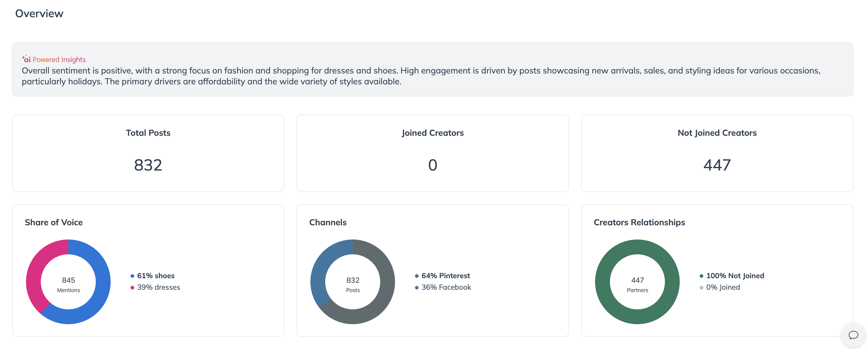The height and width of the screenshot is (352, 868).
Task: Click the 61% shoes legend label
Action: click(156, 275)
